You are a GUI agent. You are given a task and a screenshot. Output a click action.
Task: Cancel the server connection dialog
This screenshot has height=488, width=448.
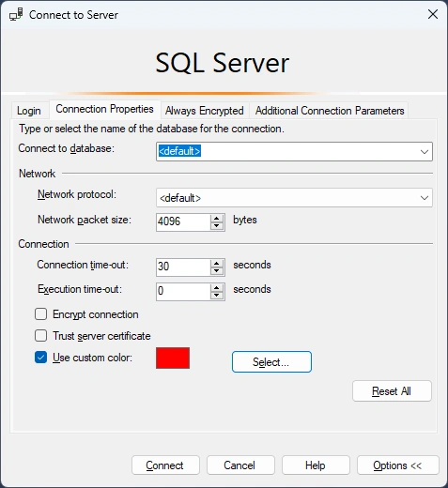coord(240,465)
